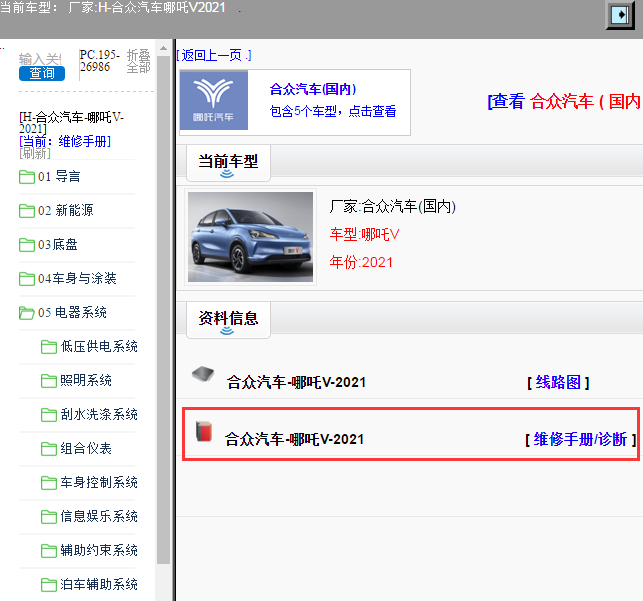Select the 刮水洗涤系统 tree item text

[x=99, y=415]
